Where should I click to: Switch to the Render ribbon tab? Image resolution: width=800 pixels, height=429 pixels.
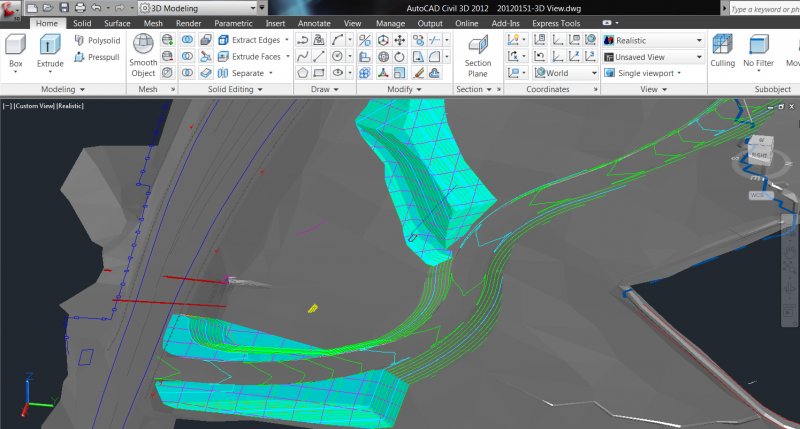(x=188, y=22)
